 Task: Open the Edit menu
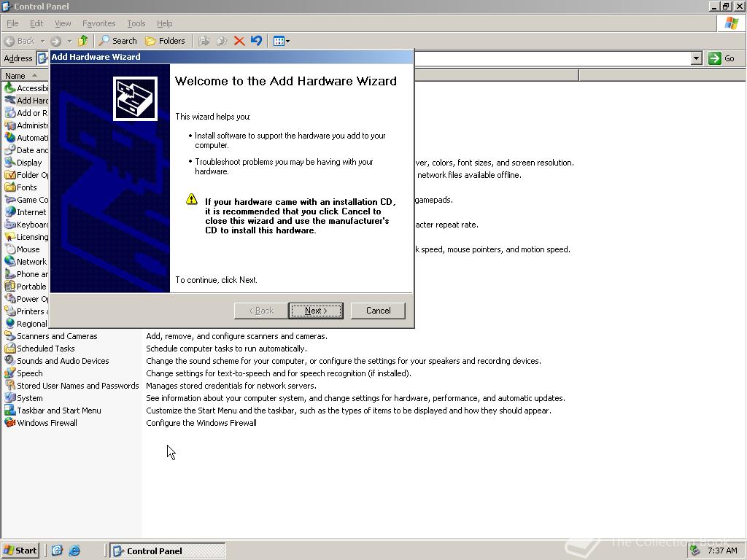click(x=36, y=23)
